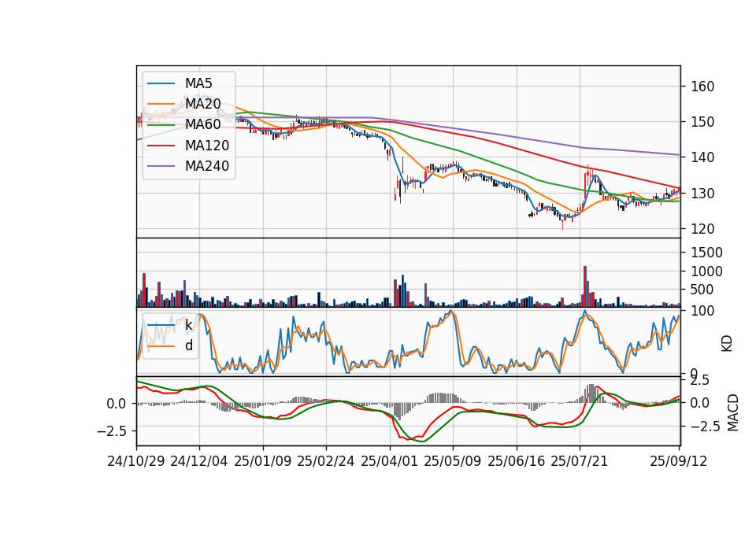
Task: Click the blue MA5 legend line sample
Action: 161,83
